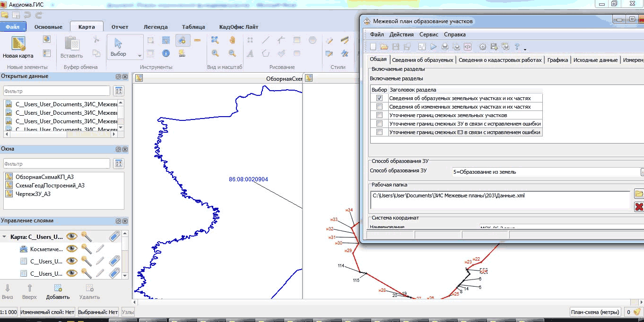The width and height of the screenshot is (644, 322).
Task: Click the Новая карта (New map) icon
Action: [x=18, y=47]
